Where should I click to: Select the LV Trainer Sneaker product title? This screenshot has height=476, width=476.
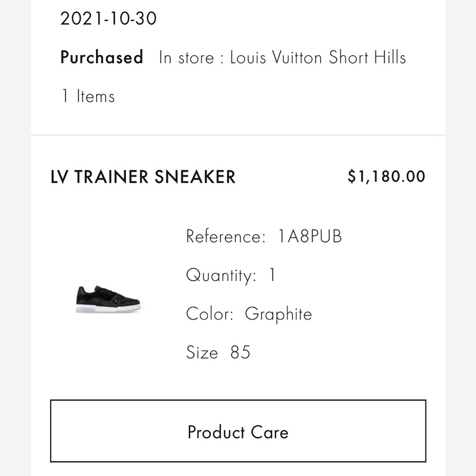[143, 177]
